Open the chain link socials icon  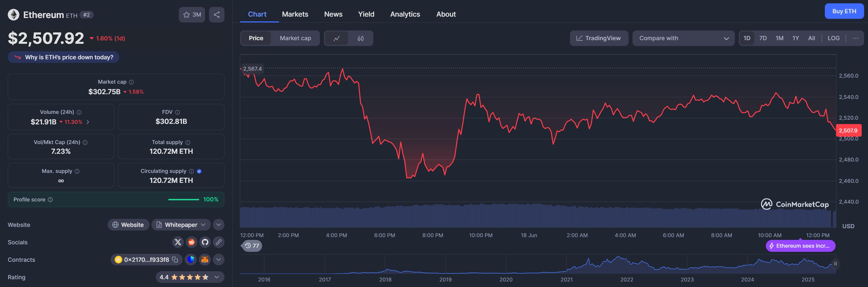pos(219,242)
